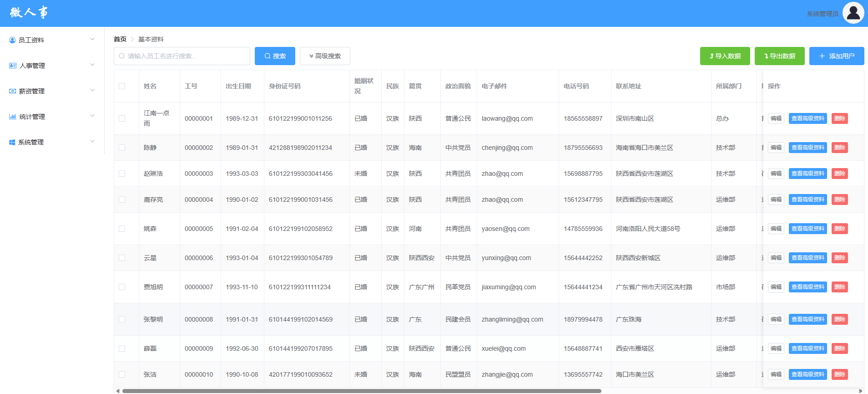Click the 电子邮件 column header

[495, 86]
